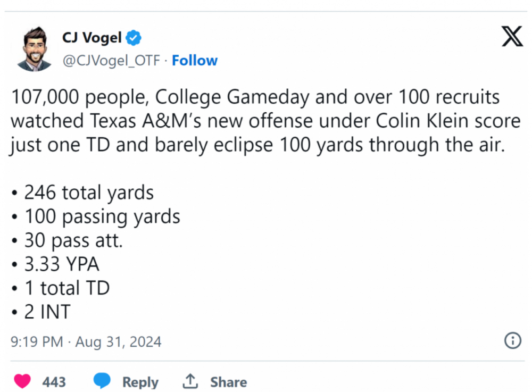
Task: Click the "246 total yards" line
Action: [88, 193]
